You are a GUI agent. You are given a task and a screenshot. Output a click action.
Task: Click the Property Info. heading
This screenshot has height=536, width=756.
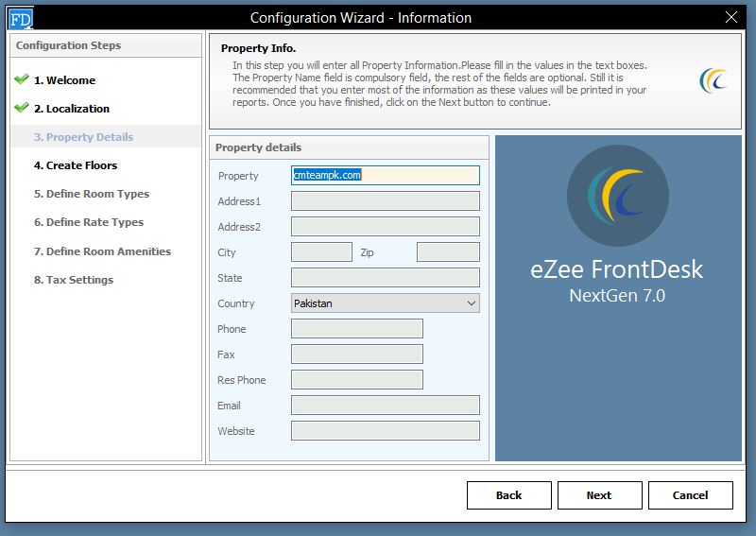tap(258, 48)
